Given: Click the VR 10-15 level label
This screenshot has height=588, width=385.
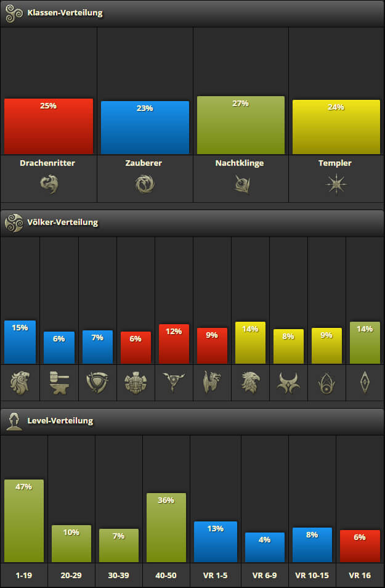Looking at the screenshot, I should [312, 575].
